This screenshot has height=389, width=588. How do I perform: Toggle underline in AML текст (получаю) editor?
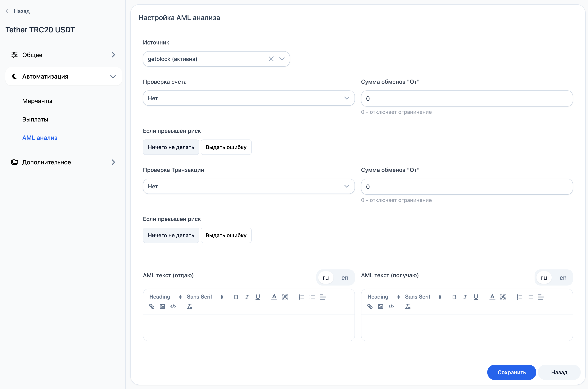pos(476,297)
